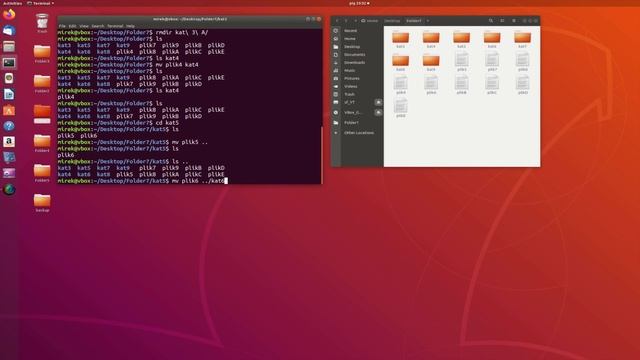640x360 pixels.
Task: Select the kat6 folder in Files
Action: tap(492, 39)
